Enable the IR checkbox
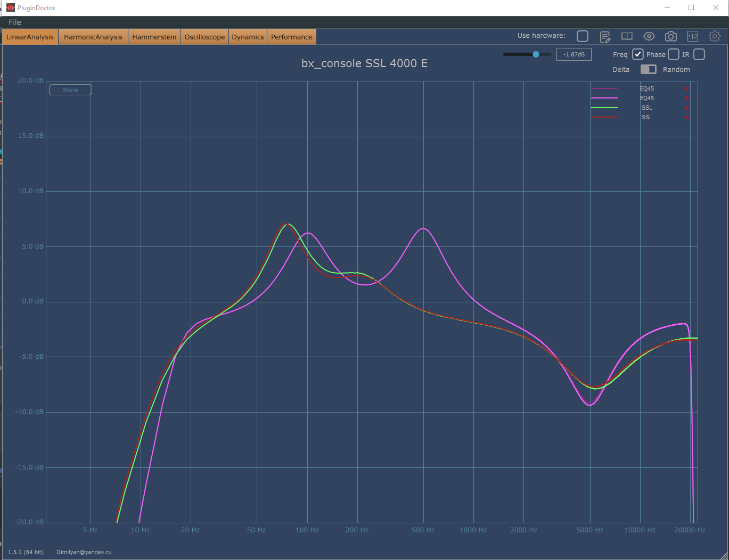 pyautogui.click(x=700, y=54)
